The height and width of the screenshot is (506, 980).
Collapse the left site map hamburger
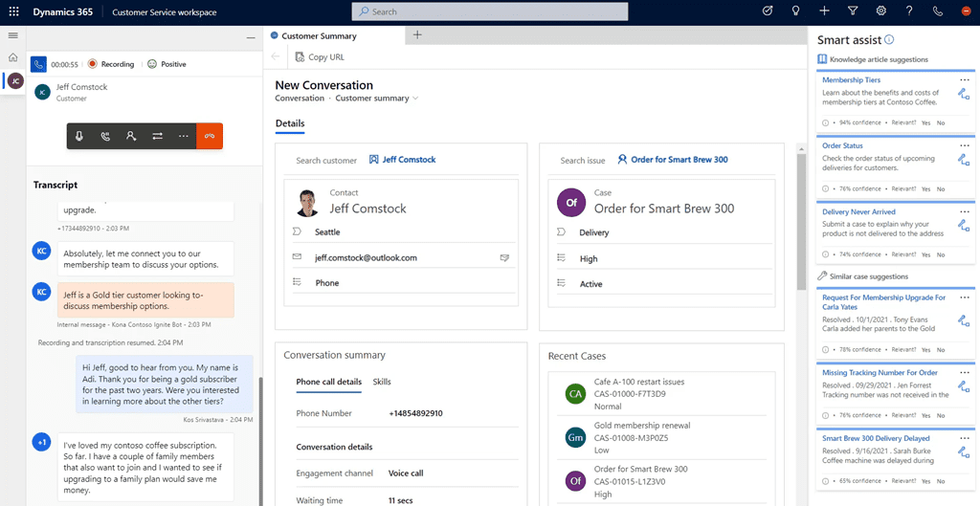[13, 35]
